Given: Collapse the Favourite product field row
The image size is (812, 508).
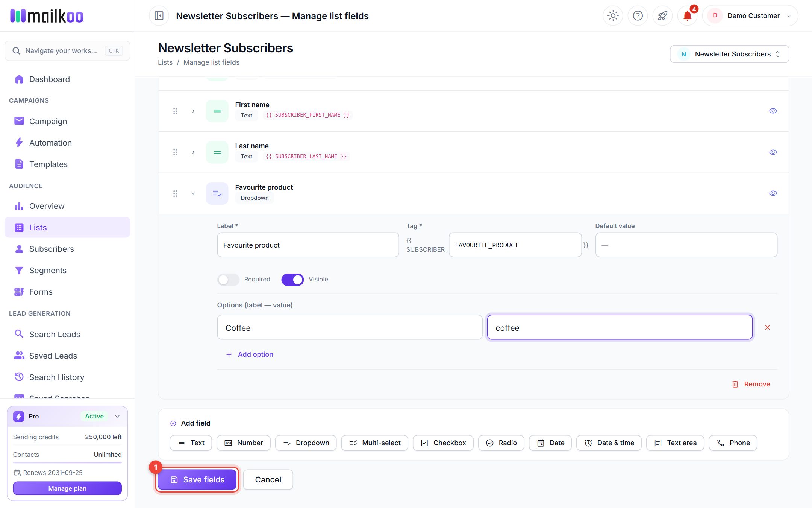Looking at the screenshot, I should [x=193, y=193].
